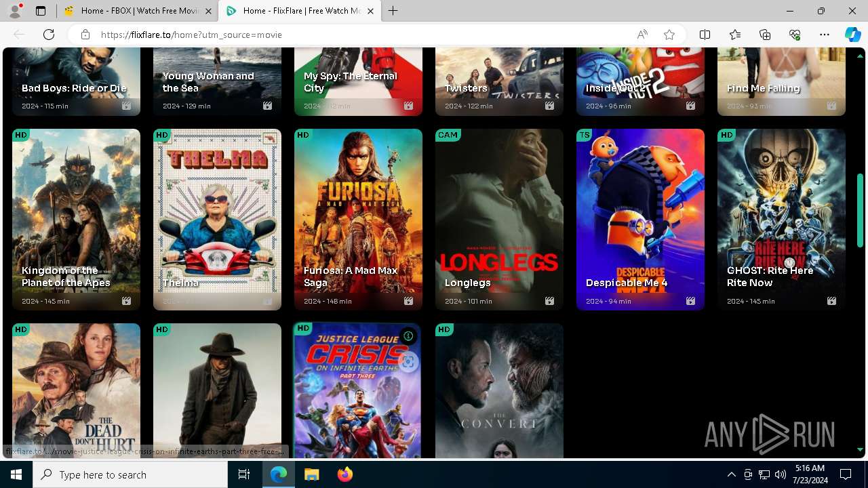868x488 pixels.
Task: Open Task View on taskbar
Action: coord(244,474)
